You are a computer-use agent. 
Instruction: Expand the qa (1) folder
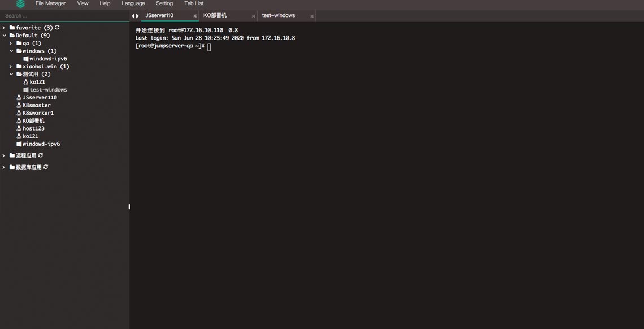[x=10, y=43]
